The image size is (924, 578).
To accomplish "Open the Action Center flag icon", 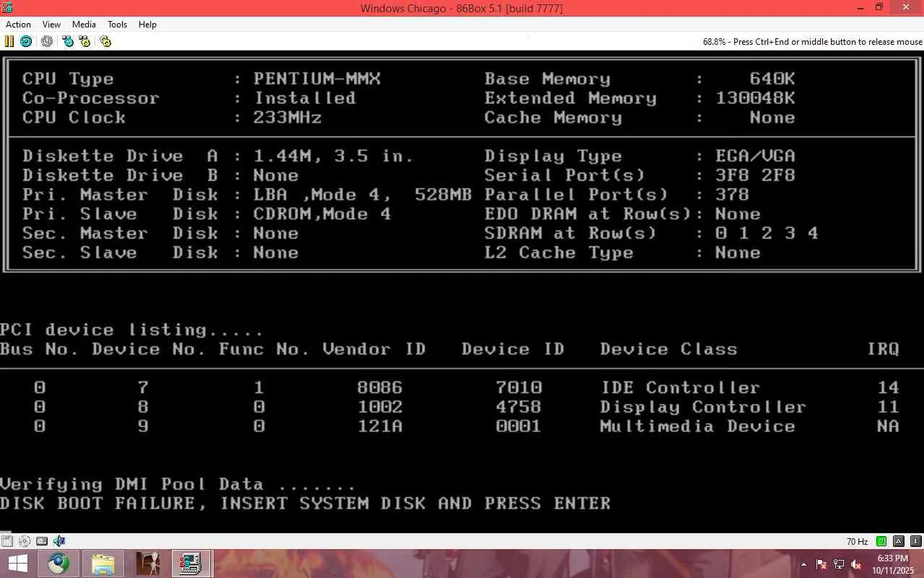I will [x=821, y=564].
